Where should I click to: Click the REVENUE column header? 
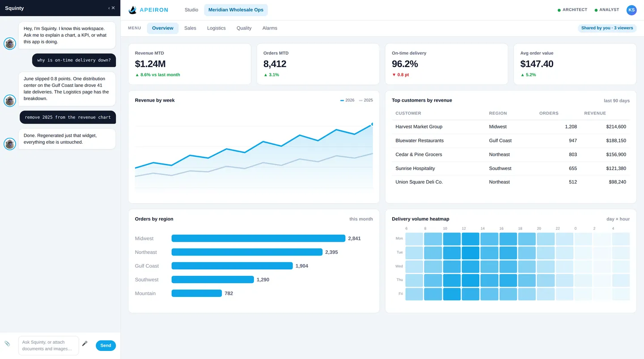595,113
